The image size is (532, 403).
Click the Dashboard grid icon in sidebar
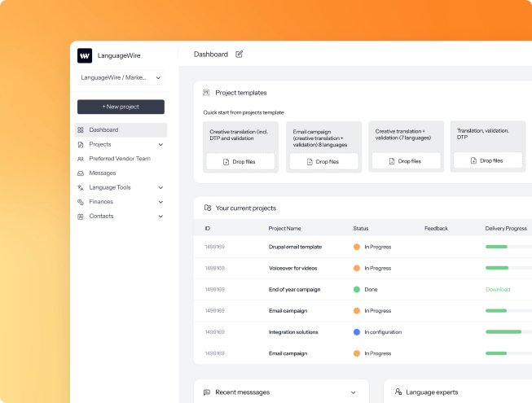[81, 129]
